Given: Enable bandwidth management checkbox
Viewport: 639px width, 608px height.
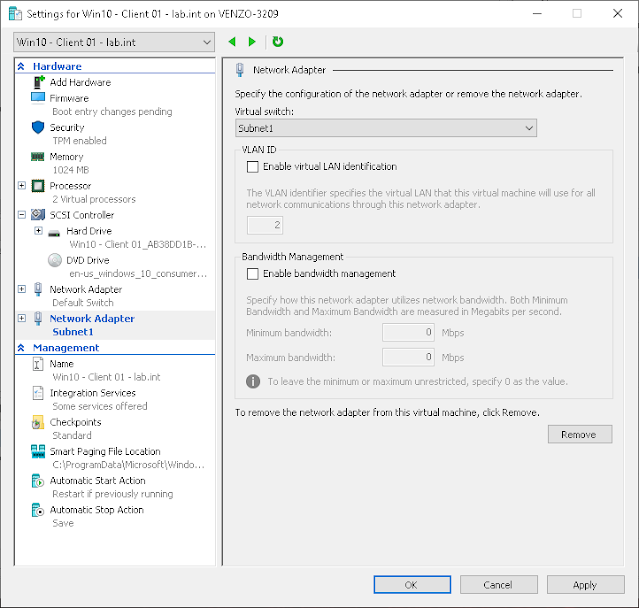Looking at the screenshot, I should (253, 274).
